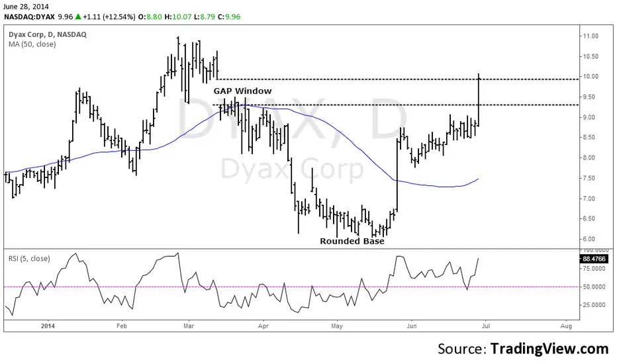Click the Mar time axis label
Image resolution: width=617 pixels, height=364 pixels.
[x=189, y=326]
